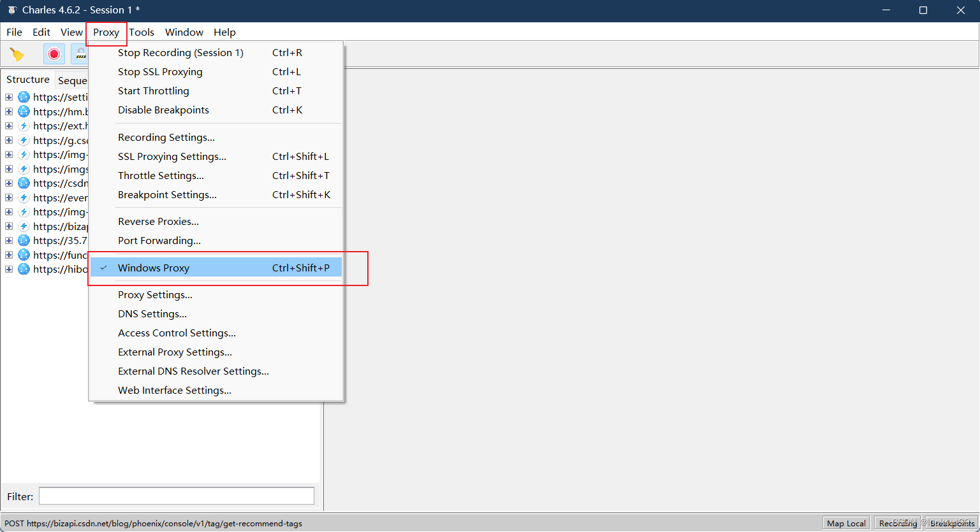
Task: Switch to the Sequence tab
Action: [x=72, y=80]
